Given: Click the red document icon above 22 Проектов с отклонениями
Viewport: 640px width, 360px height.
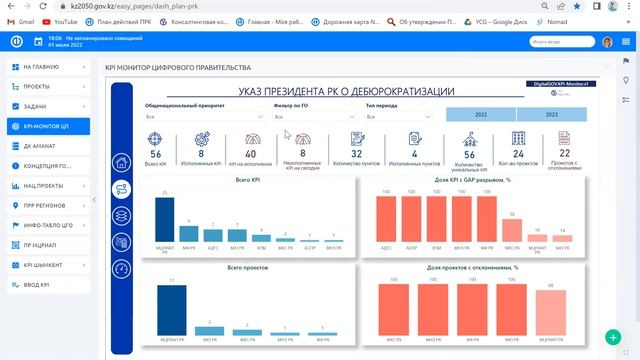Looking at the screenshot, I should 564,138.
